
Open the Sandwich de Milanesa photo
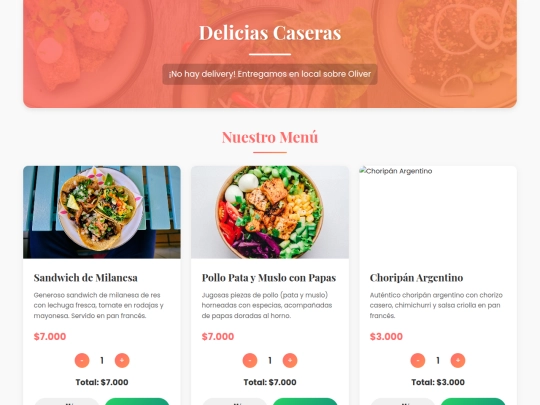102,212
